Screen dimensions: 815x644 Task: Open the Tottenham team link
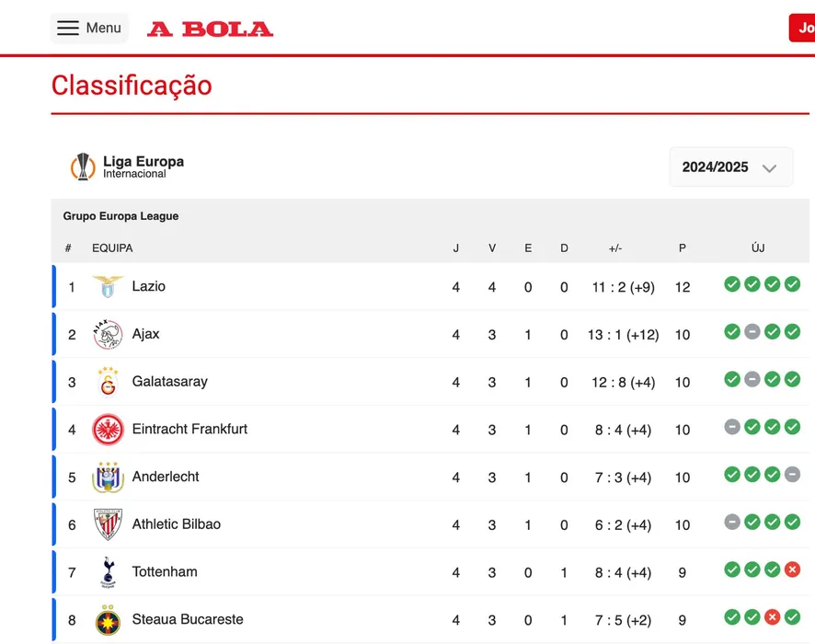tap(165, 572)
